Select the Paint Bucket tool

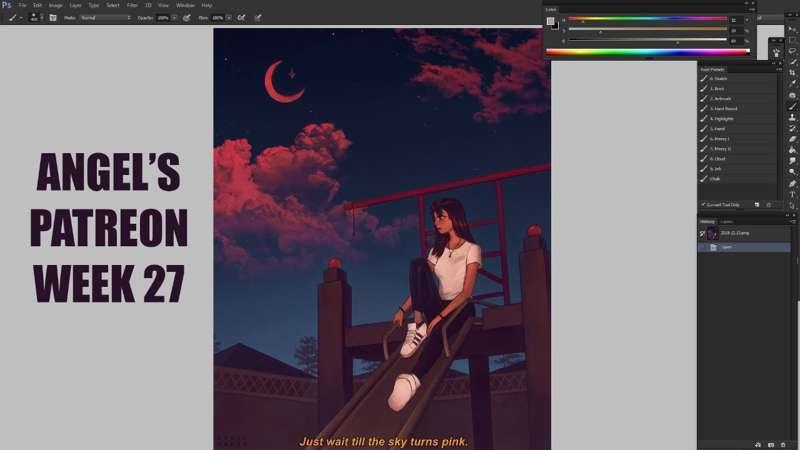point(792,150)
